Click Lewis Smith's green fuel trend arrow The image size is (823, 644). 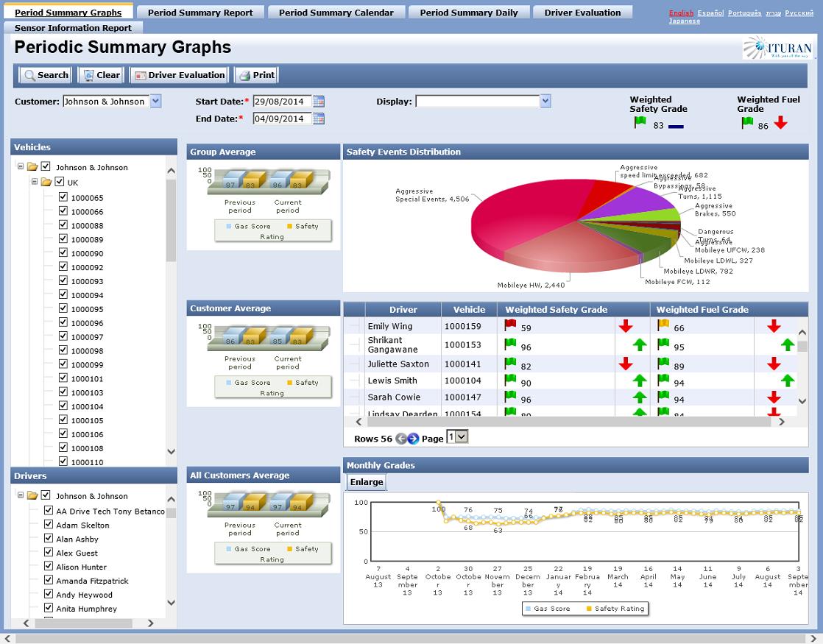tap(788, 381)
